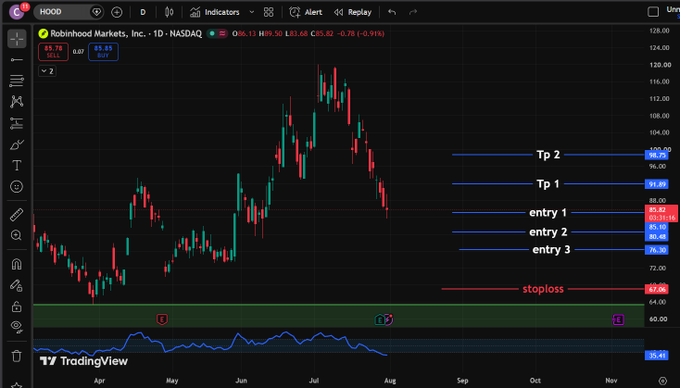The image size is (680, 388).
Task: Select the Tp 2 horizontal line
Action: (x=548, y=155)
